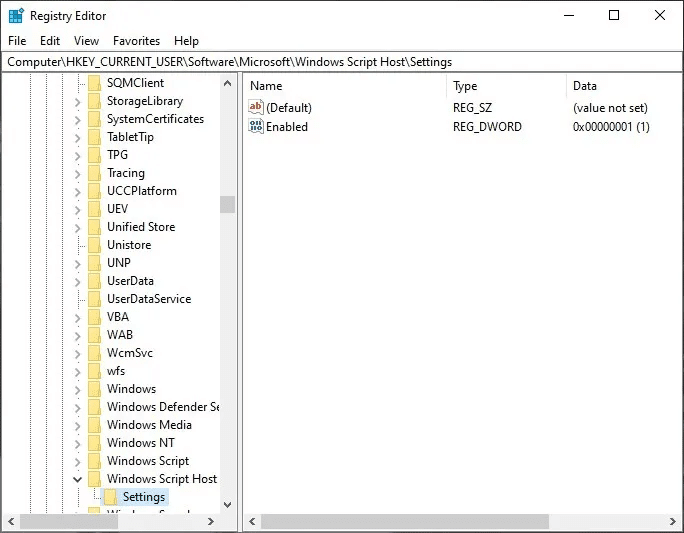
Task: Click the REG_SZ string icon beside (Default)
Action: [256, 108]
